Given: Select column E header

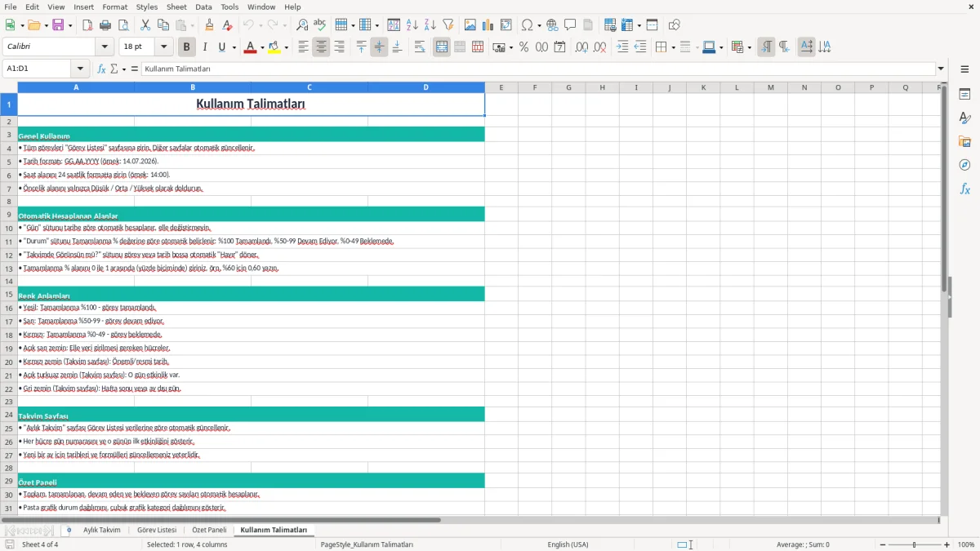Looking at the screenshot, I should click(x=501, y=87).
